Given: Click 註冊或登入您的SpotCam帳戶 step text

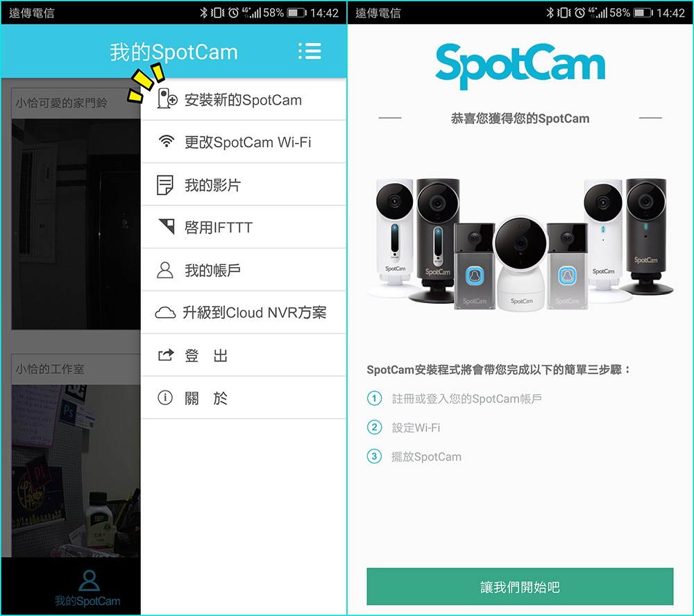Looking at the screenshot, I should 467,399.
